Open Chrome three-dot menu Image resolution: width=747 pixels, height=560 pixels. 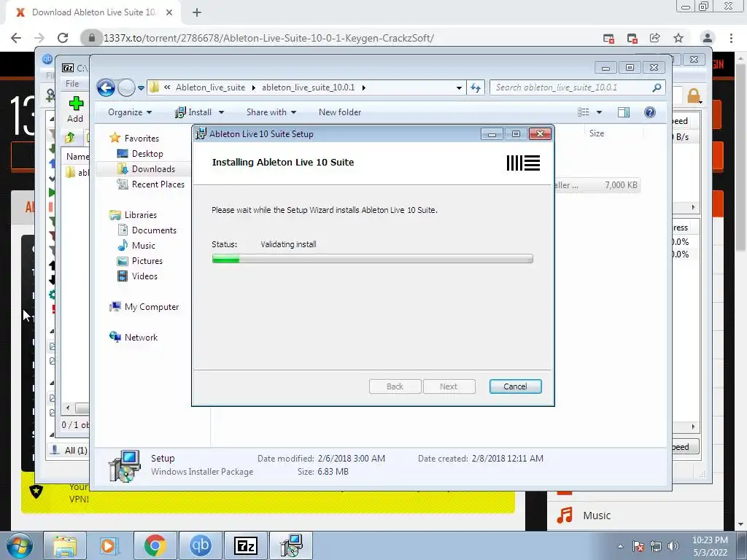(x=731, y=38)
